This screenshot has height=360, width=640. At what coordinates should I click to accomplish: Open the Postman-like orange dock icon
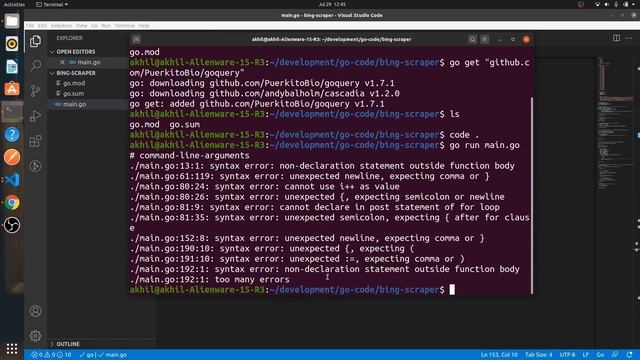point(12,157)
